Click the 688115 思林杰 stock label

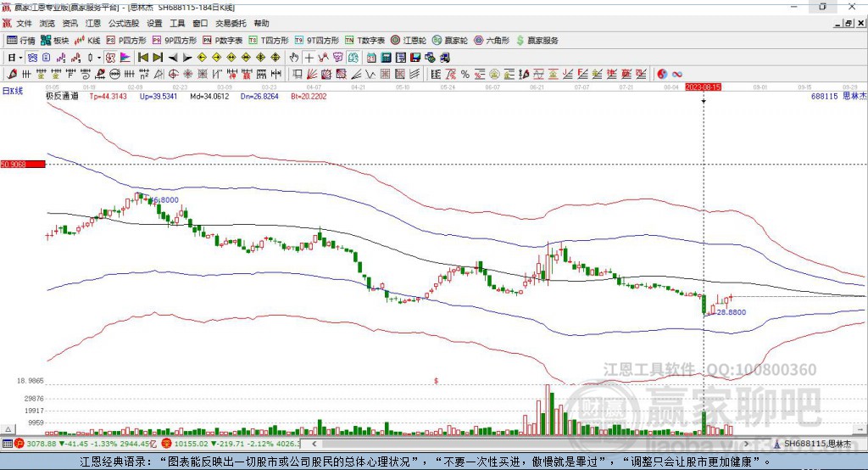point(838,97)
